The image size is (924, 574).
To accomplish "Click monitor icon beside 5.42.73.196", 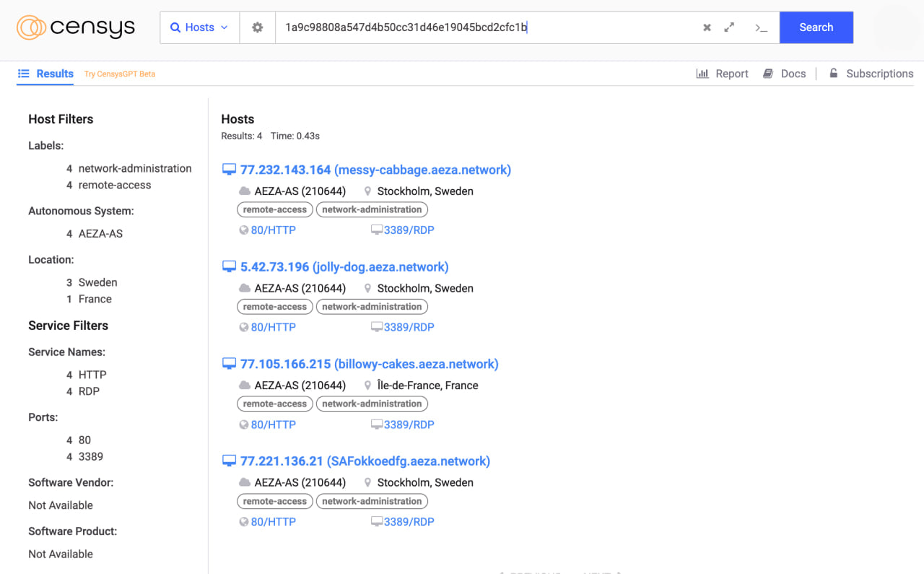I will [229, 266].
